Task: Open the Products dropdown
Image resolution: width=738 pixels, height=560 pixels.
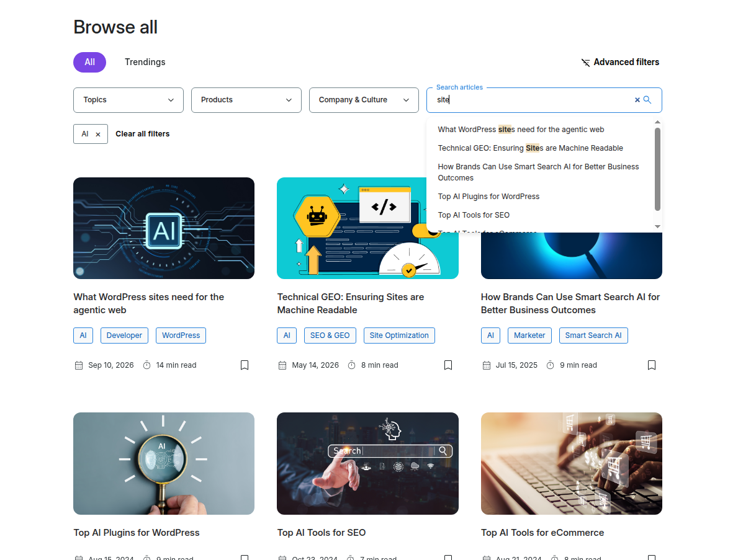Action: 246,100
